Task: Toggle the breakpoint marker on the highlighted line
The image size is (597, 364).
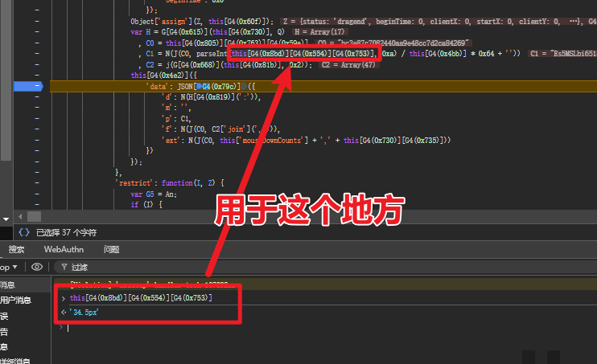Action: (x=38, y=86)
